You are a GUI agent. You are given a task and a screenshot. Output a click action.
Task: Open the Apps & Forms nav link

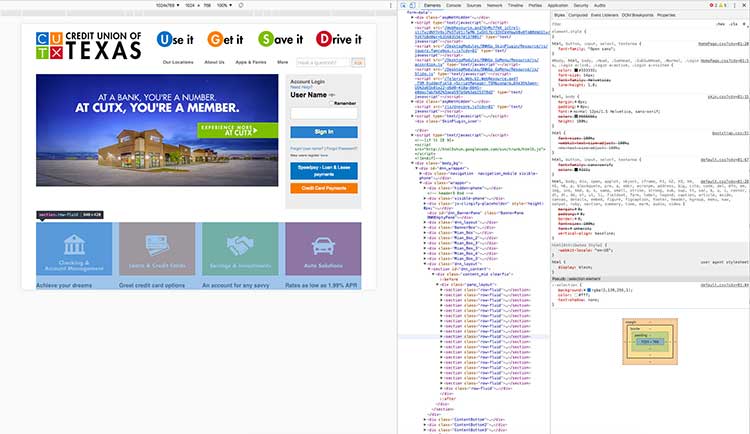pyautogui.click(x=251, y=62)
